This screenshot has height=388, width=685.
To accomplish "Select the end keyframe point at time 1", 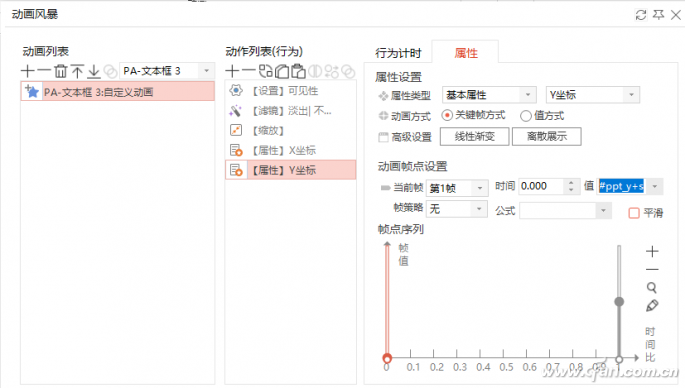I will point(619,359).
